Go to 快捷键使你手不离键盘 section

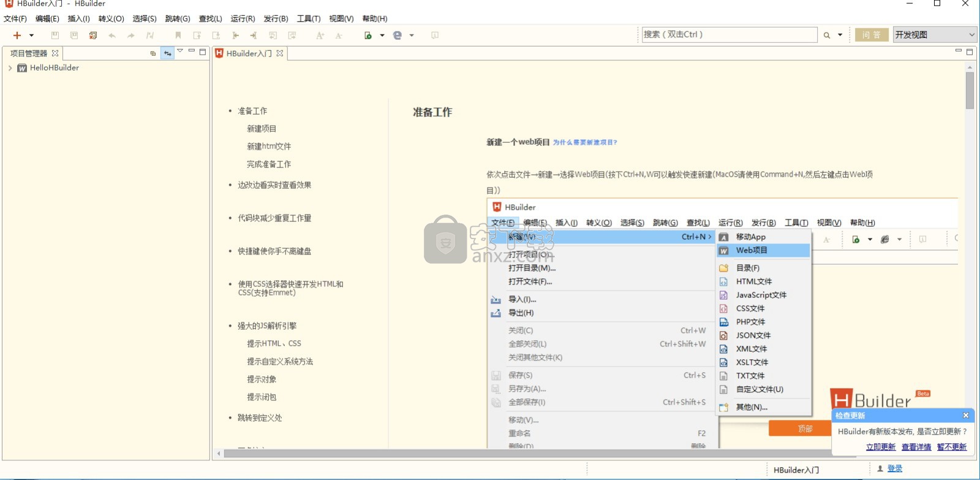coord(274,251)
